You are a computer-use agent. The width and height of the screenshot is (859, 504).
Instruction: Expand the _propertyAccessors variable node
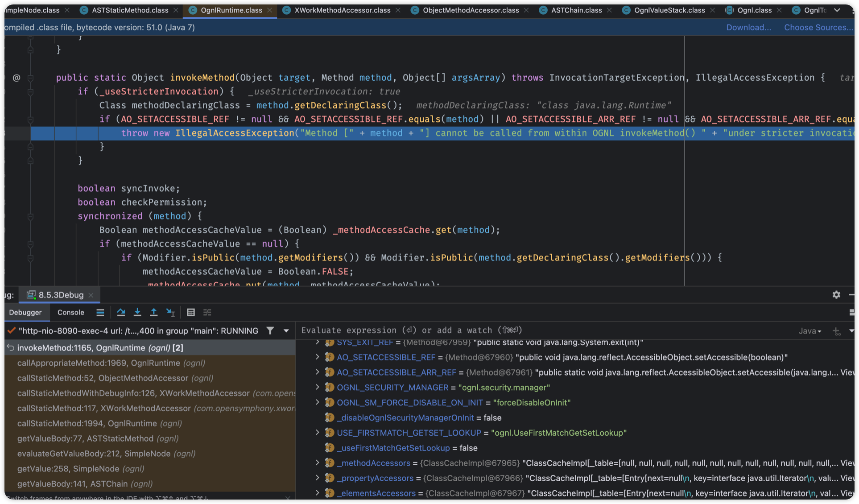tap(317, 478)
